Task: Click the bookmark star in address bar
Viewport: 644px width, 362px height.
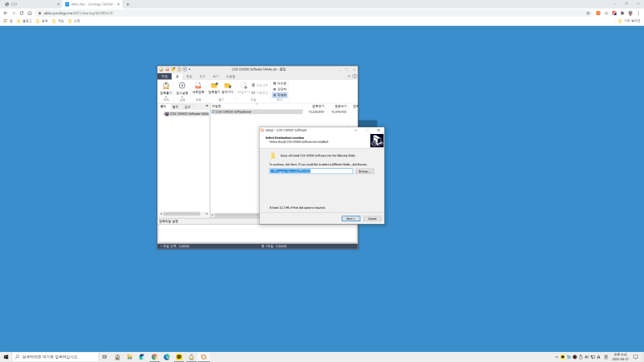Action: click(588, 13)
